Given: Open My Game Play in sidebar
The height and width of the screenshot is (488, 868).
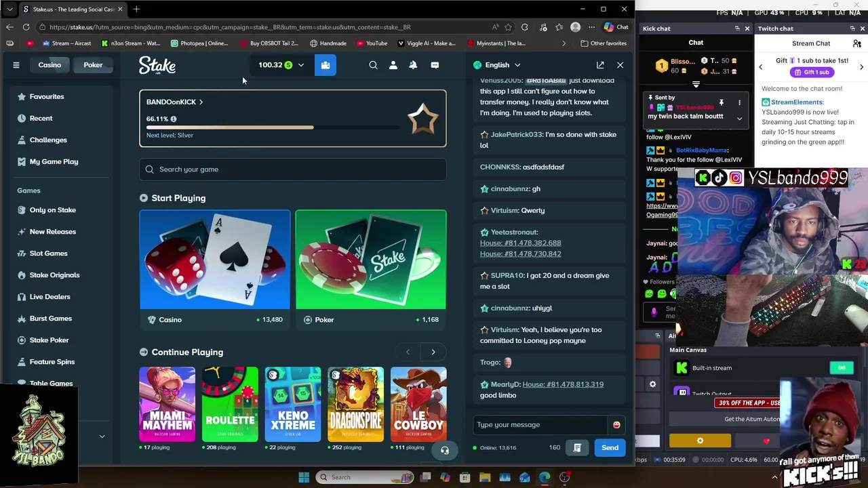Looking at the screenshot, I should click(x=54, y=161).
